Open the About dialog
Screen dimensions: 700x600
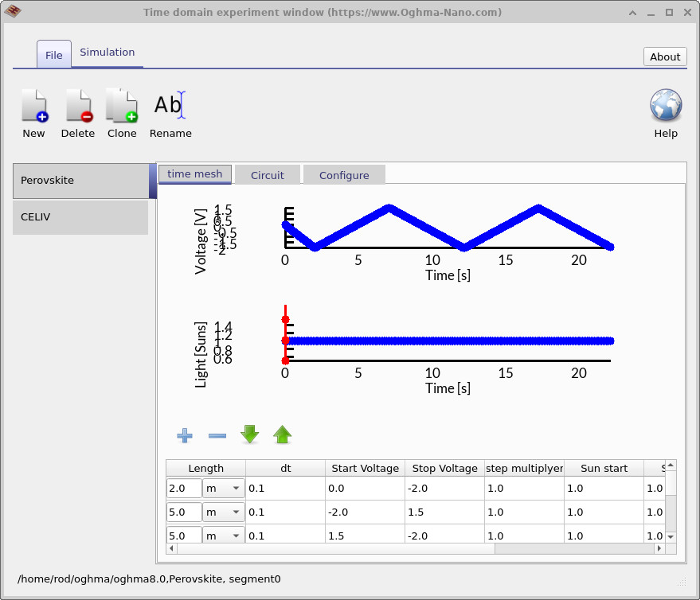[664, 56]
